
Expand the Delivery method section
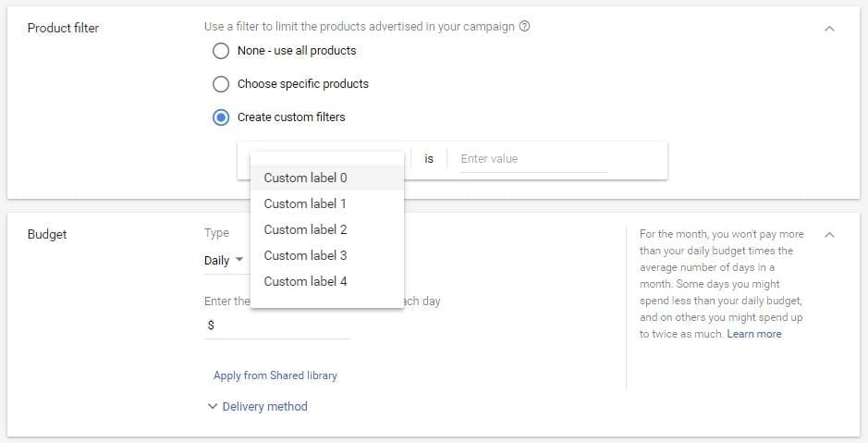(258, 406)
